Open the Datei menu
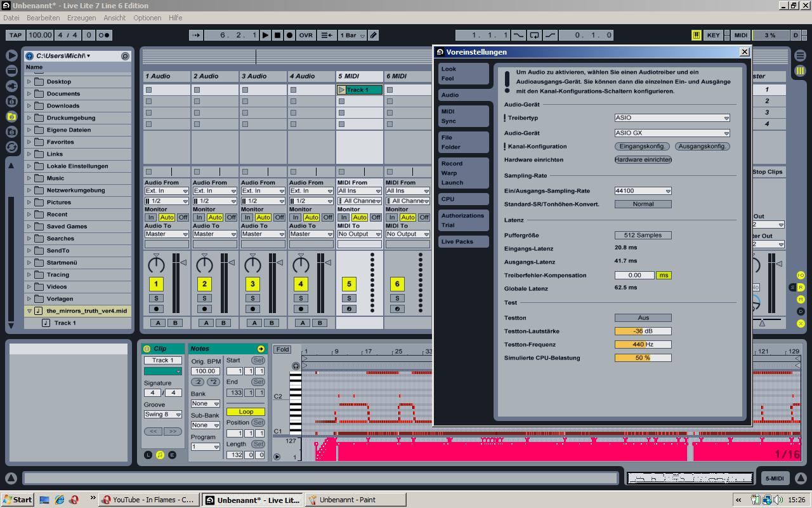 pos(11,18)
